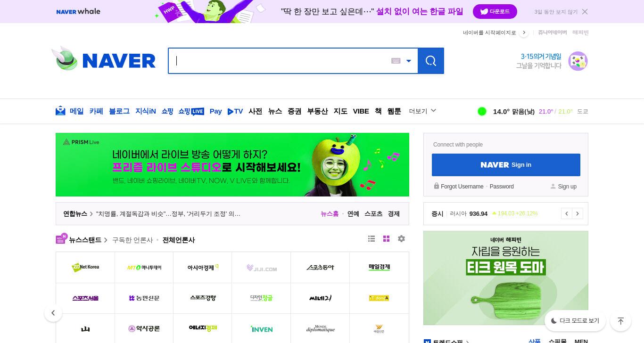This screenshot has height=343, width=644.
Task: Open the on-screen keyboard icon in search box
Action: (x=396, y=61)
